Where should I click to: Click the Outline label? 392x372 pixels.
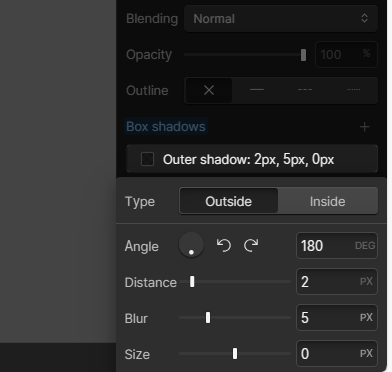coord(147,90)
